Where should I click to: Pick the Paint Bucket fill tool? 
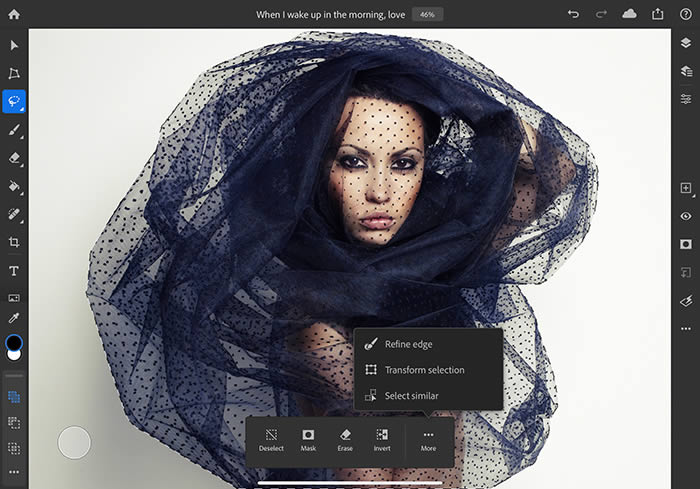(x=14, y=186)
